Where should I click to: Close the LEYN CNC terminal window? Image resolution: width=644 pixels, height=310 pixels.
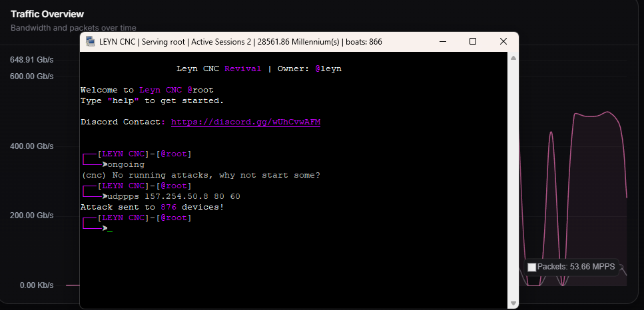(x=503, y=41)
